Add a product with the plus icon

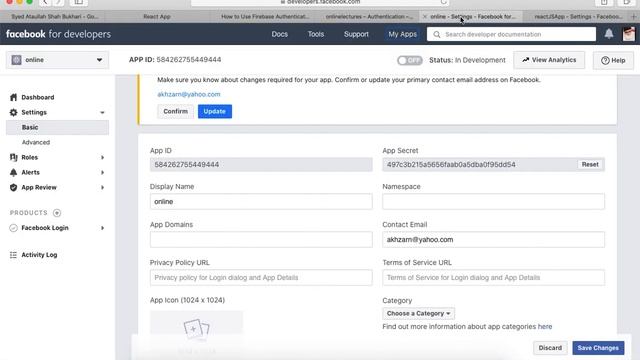(x=57, y=213)
